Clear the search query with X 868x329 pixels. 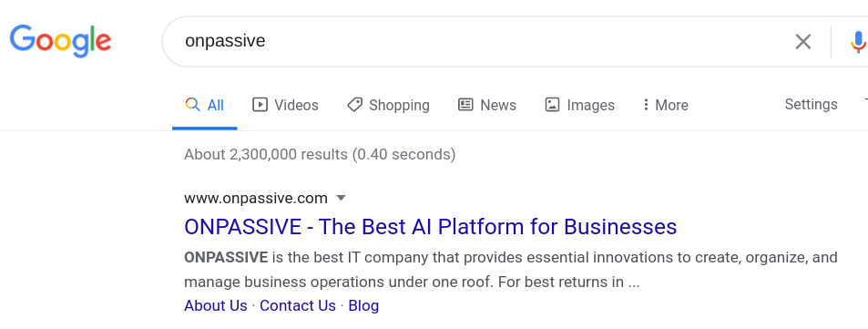pos(802,42)
